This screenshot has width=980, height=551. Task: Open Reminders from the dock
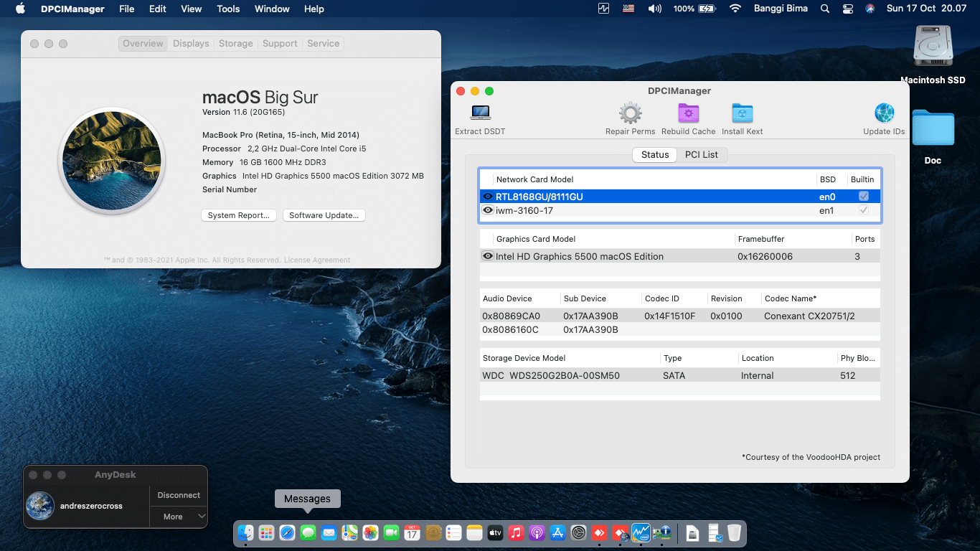click(x=453, y=533)
